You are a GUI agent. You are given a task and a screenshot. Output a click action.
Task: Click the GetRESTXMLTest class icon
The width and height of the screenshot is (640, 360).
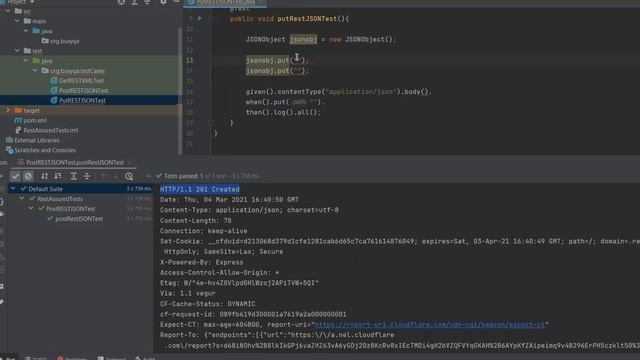[x=53, y=80]
